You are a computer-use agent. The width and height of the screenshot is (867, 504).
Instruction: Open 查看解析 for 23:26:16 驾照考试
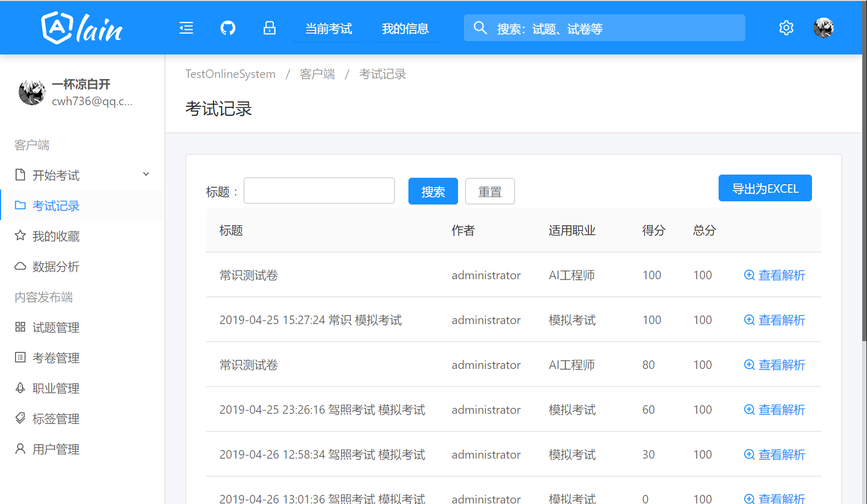775,409
